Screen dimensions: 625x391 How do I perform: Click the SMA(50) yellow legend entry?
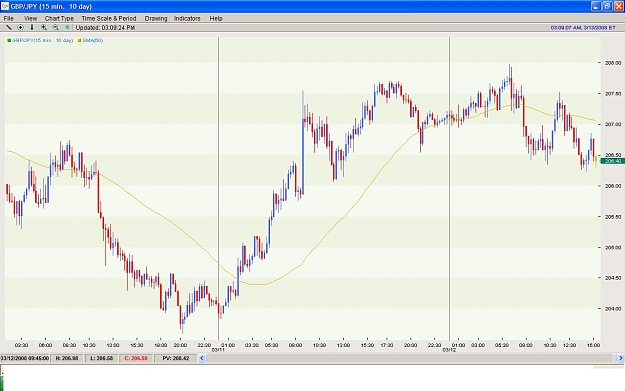90,40
